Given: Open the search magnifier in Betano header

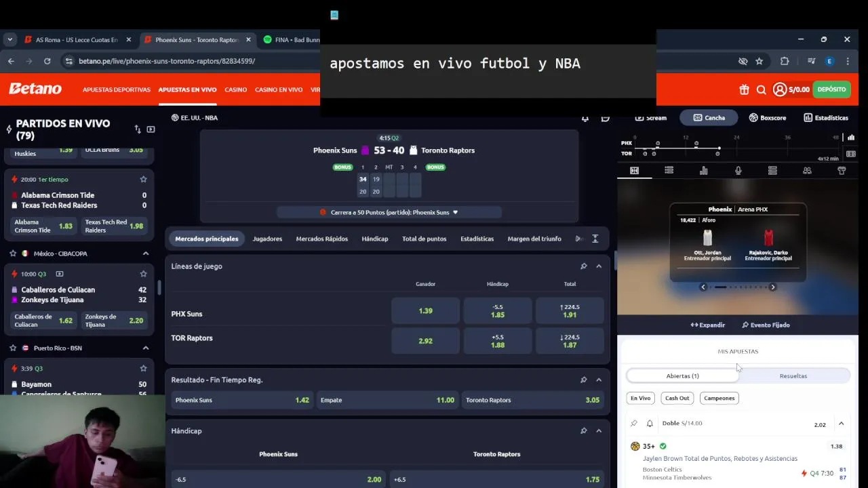Looking at the screenshot, I should point(761,89).
